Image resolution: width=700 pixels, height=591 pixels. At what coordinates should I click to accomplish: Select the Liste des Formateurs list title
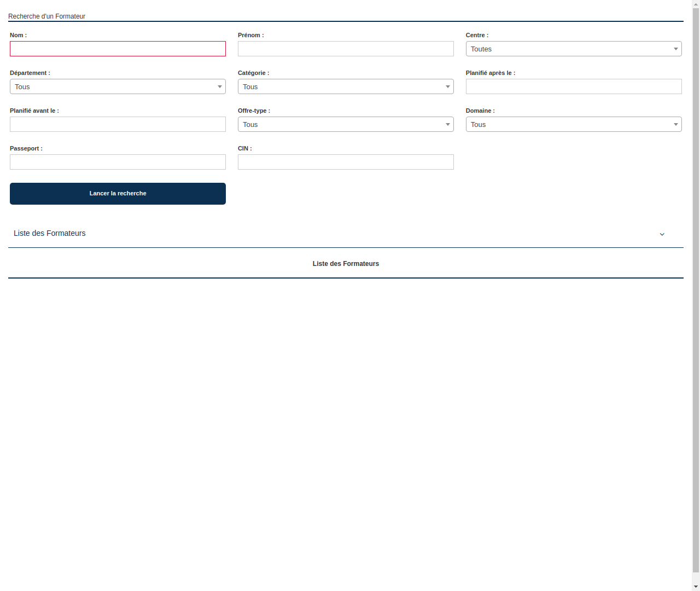tap(346, 263)
